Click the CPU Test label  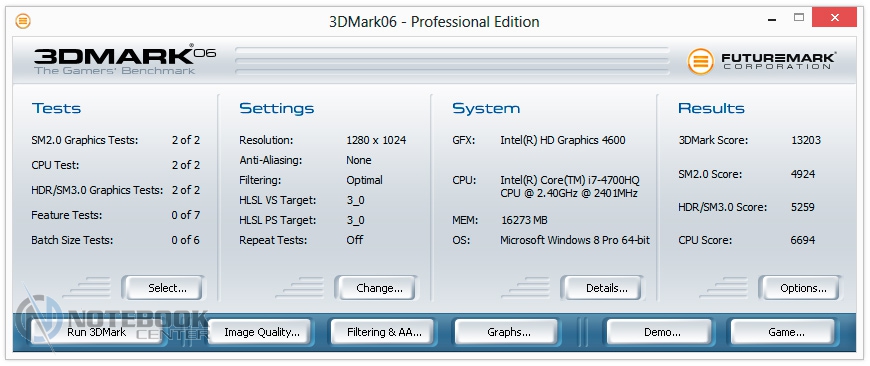pyautogui.click(x=54, y=165)
